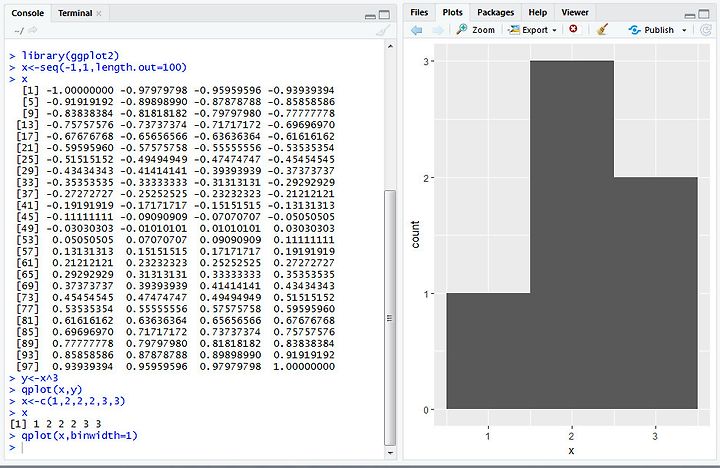Click the library(ggplot2) command line
This screenshot has height=468, width=720.
click(x=70, y=56)
